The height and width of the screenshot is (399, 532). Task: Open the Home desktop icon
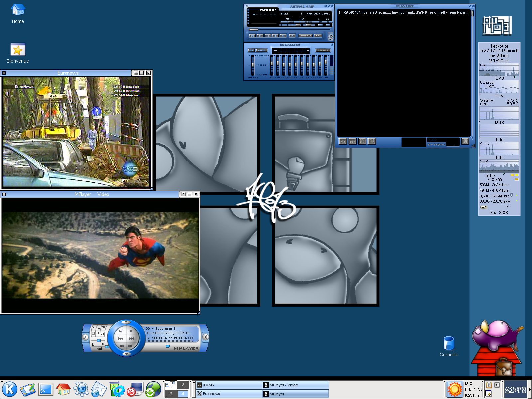[x=18, y=10]
